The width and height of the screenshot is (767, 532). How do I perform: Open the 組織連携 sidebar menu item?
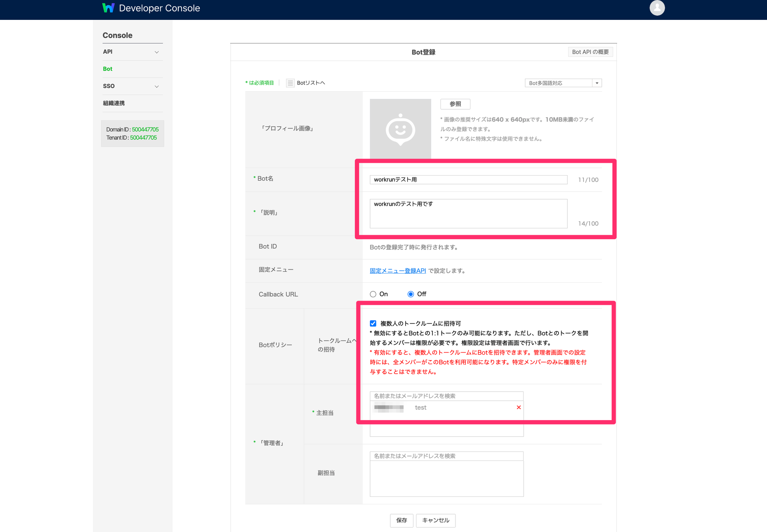point(114,103)
